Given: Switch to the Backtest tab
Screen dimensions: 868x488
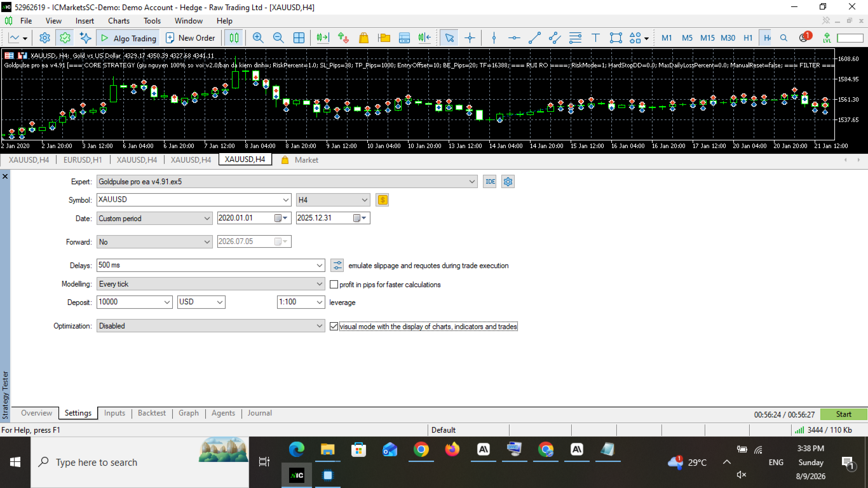Looking at the screenshot, I should (x=152, y=413).
